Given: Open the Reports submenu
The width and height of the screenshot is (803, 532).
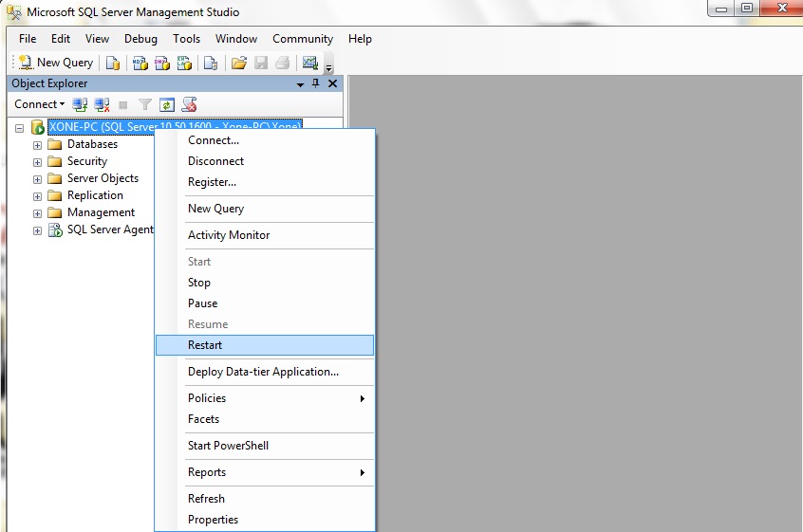Looking at the screenshot, I should [265, 472].
